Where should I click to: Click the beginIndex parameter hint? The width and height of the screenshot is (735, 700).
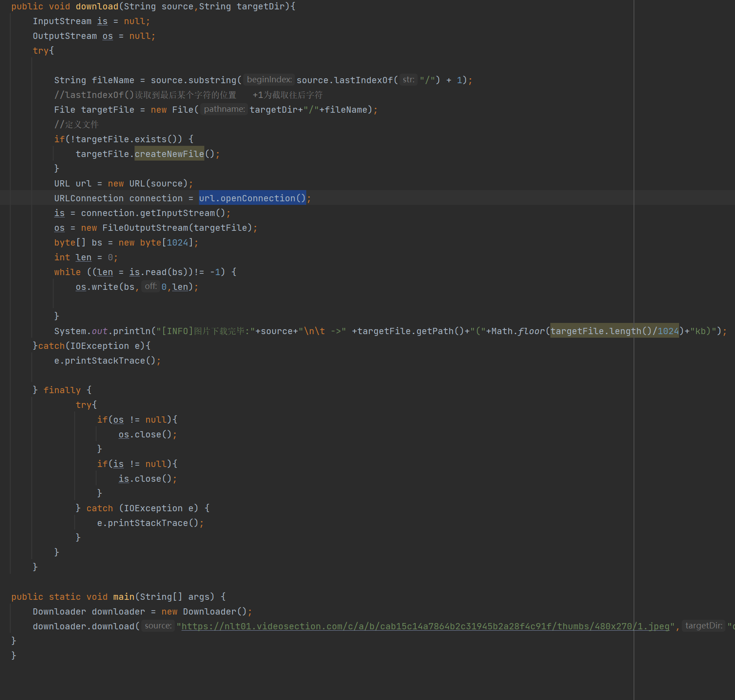click(269, 80)
